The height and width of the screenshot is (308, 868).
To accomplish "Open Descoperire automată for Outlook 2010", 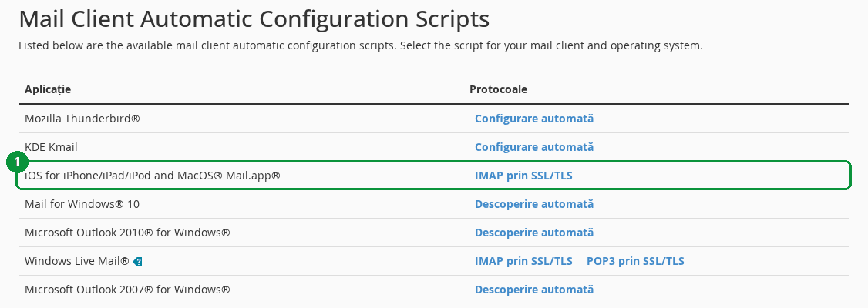I will coord(533,233).
